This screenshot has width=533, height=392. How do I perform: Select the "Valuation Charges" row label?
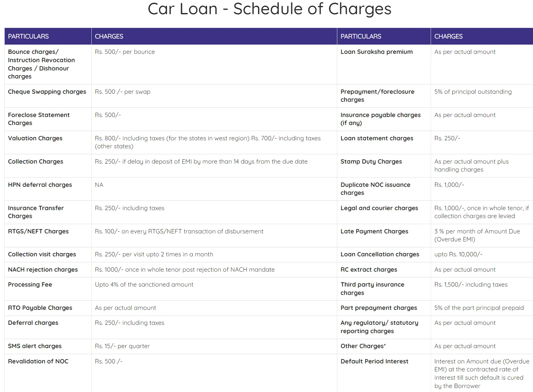pyautogui.click(x=35, y=138)
